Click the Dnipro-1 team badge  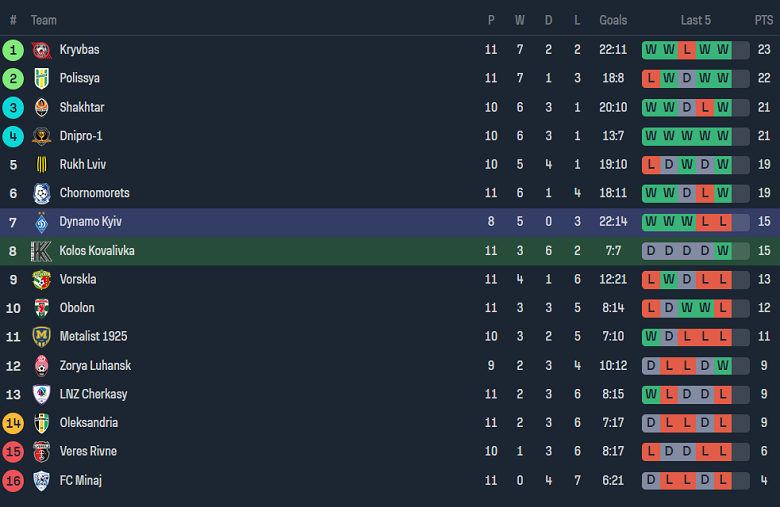(41, 136)
